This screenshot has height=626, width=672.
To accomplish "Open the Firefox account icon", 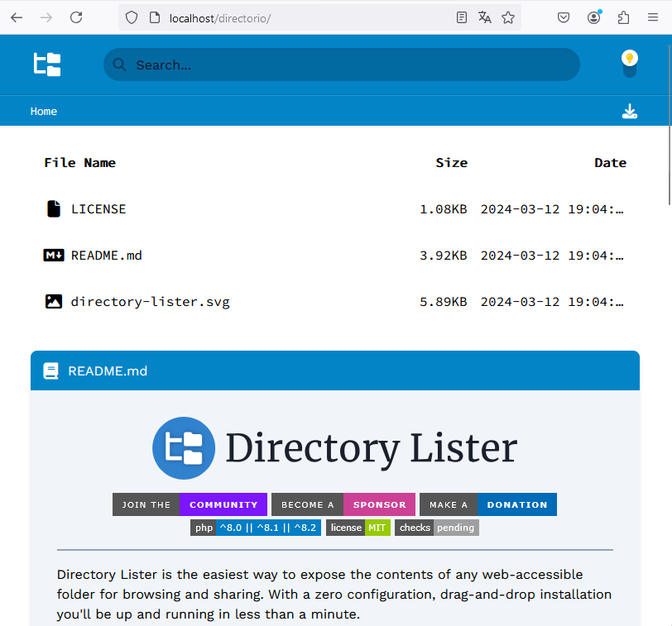I will tap(594, 18).
